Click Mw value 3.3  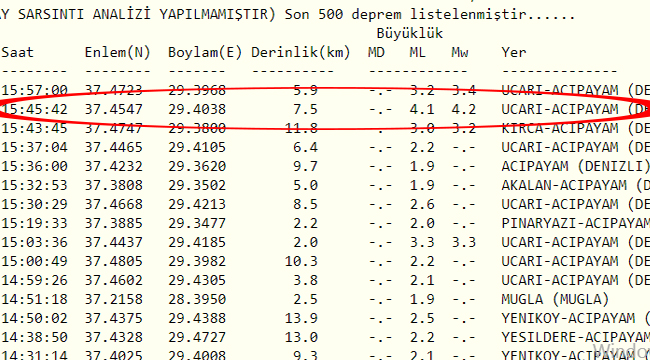pyautogui.click(x=464, y=242)
